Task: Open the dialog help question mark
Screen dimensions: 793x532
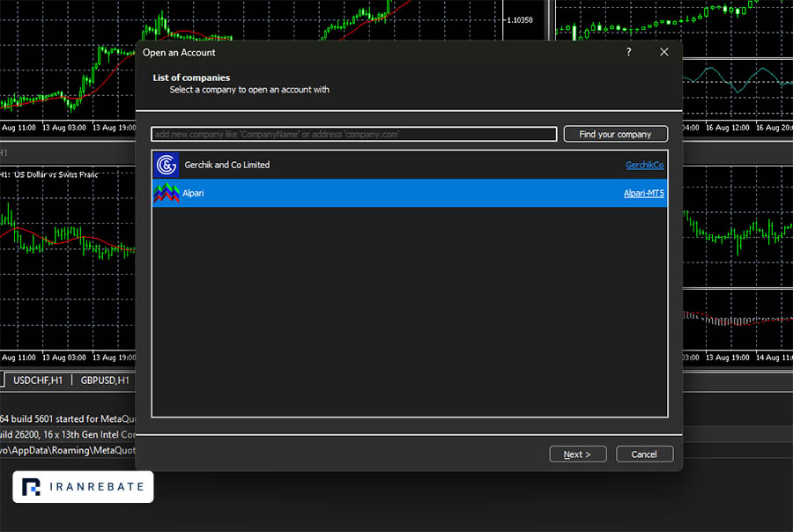Action: coord(628,52)
